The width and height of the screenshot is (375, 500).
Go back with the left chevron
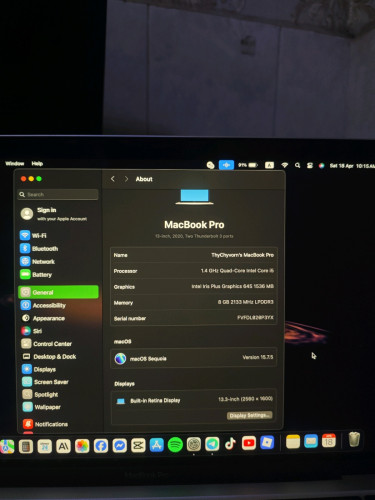(x=113, y=179)
